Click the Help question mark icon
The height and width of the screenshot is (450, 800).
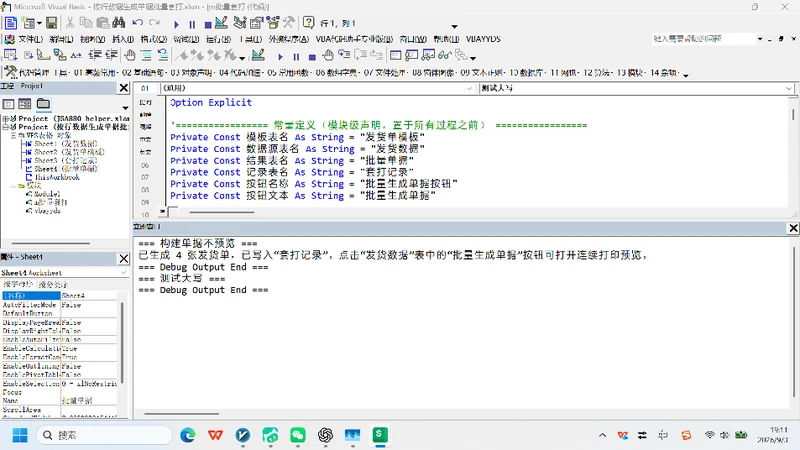tap(308, 23)
